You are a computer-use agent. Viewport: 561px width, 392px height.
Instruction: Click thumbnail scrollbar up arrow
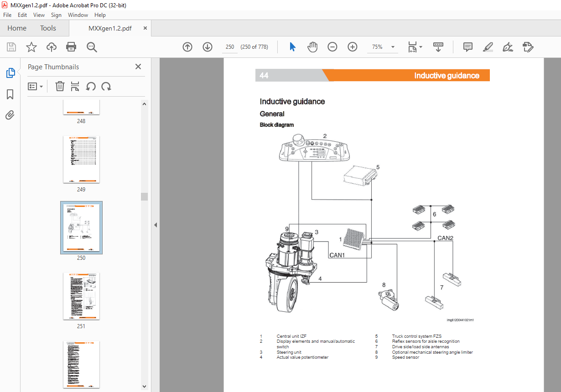[144, 104]
